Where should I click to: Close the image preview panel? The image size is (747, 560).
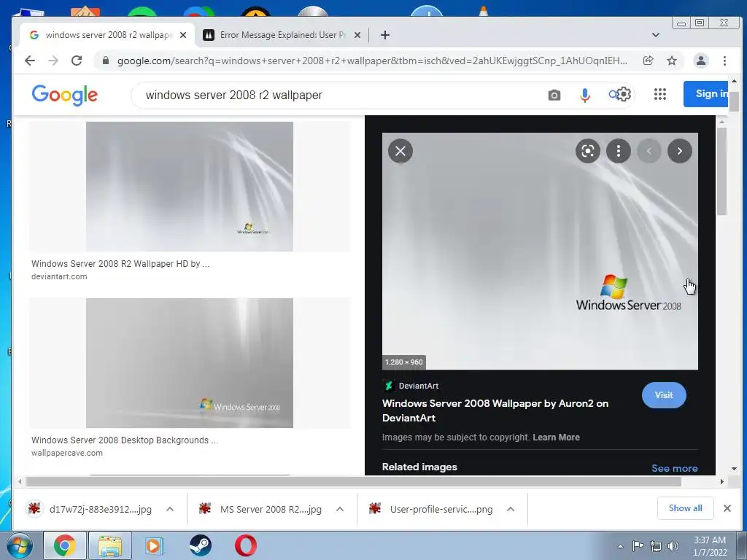(x=400, y=151)
